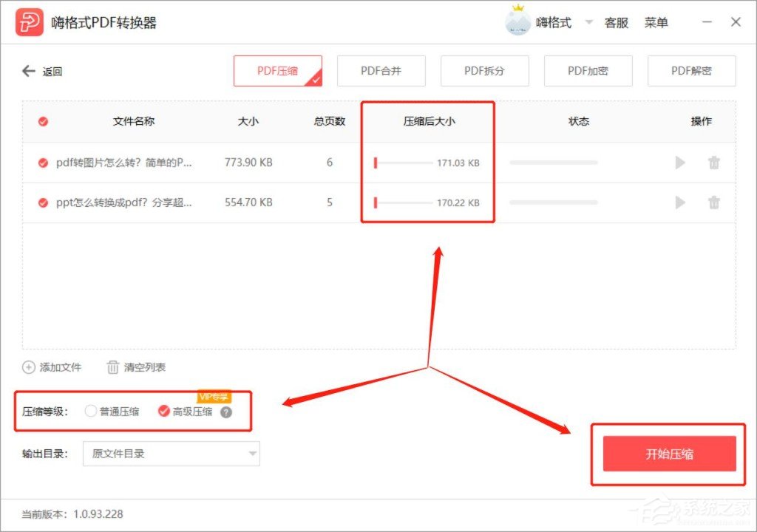Switch to the PDF加密 tab
Screen dimensions: 757x532
tap(588, 71)
